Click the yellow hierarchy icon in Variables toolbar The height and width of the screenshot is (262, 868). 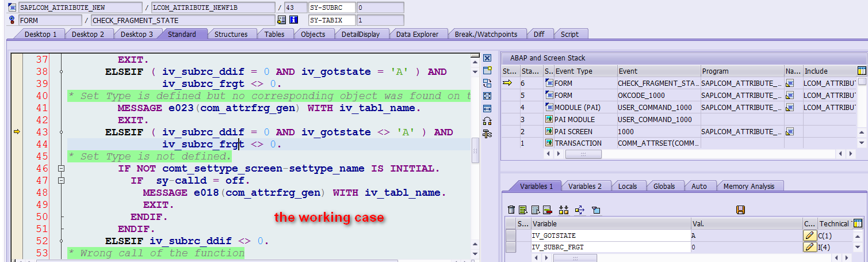click(x=564, y=210)
